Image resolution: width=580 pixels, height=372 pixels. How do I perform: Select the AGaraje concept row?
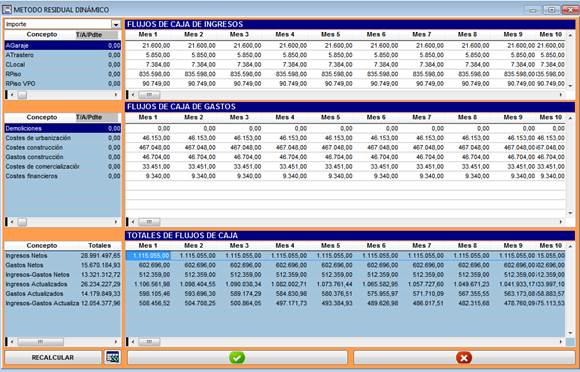coord(63,45)
